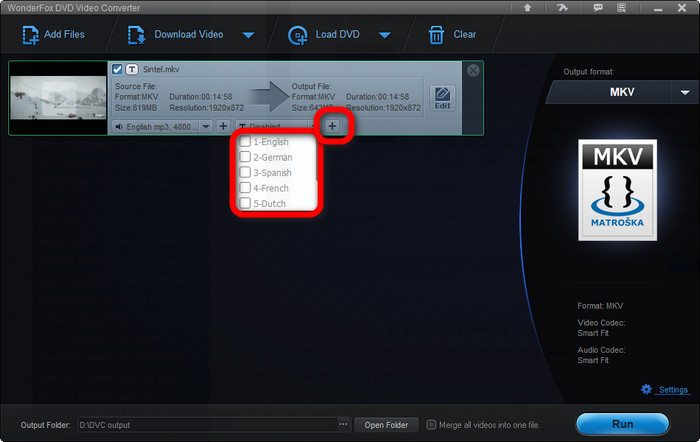Click the 'Audio Codec: Smart Fit' text
The image size is (700, 442).
(x=601, y=355)
